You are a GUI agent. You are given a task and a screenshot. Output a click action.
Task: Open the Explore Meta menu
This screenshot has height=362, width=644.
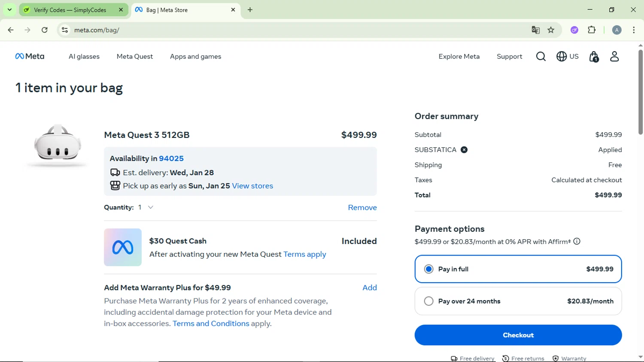tap(459, 57)
